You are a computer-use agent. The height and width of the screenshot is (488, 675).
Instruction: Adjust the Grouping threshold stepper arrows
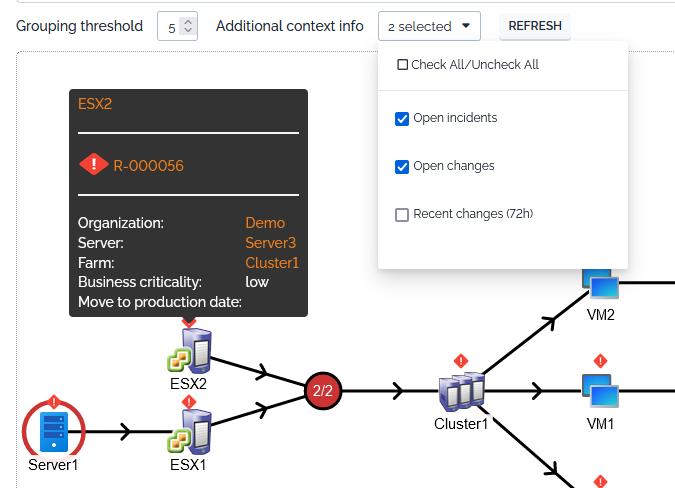190,26
